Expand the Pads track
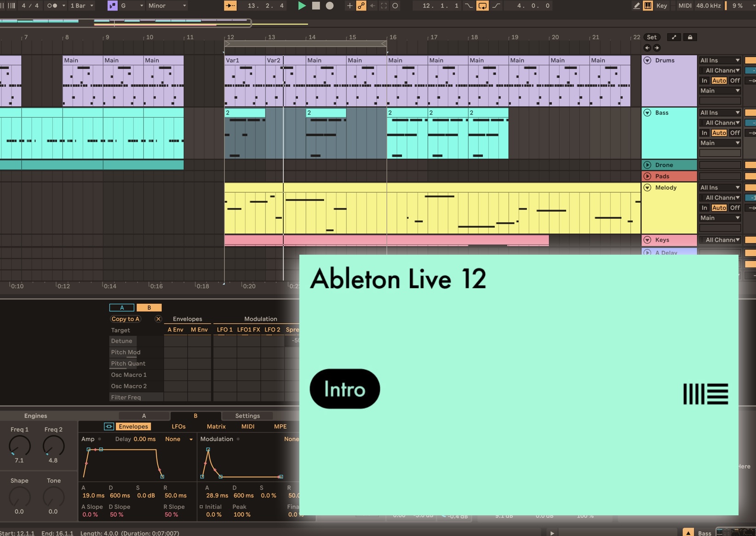The image size is (756, 536). 647,176
